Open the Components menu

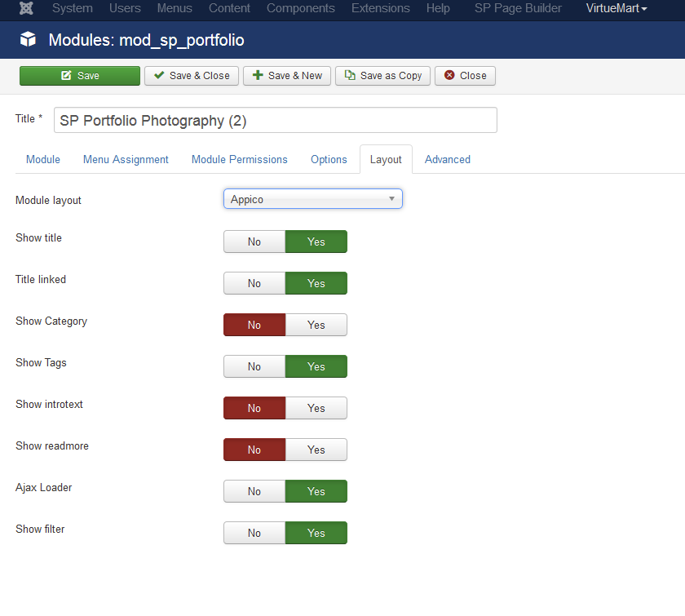click(x=300, y=8)
